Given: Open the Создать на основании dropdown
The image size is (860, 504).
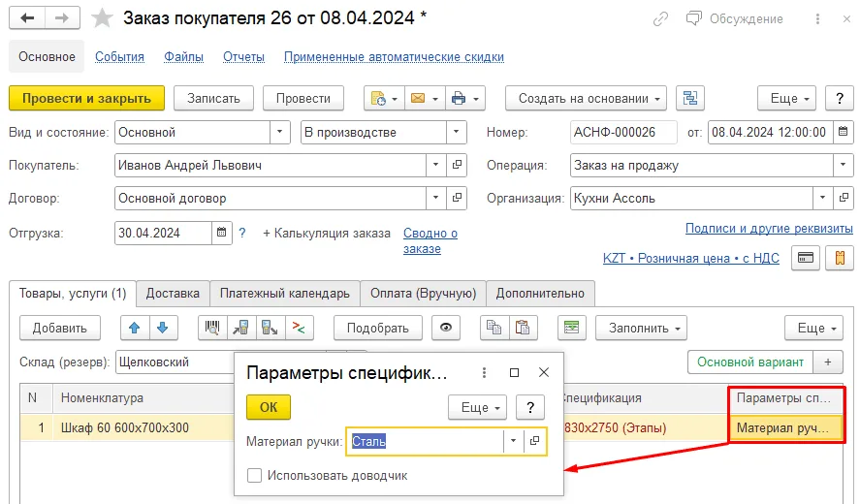Looking at the screenshot, I should [x=586, y=99].
